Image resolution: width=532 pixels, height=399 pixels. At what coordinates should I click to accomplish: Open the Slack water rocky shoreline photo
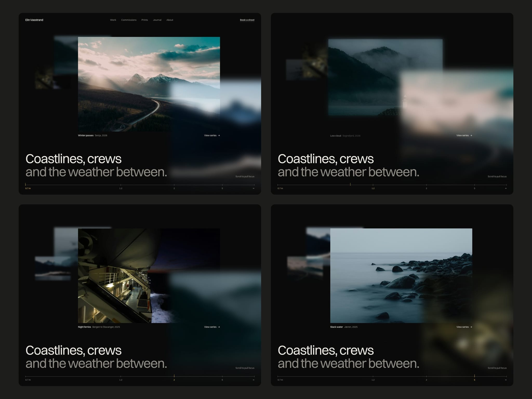click(x=401, y=276)
